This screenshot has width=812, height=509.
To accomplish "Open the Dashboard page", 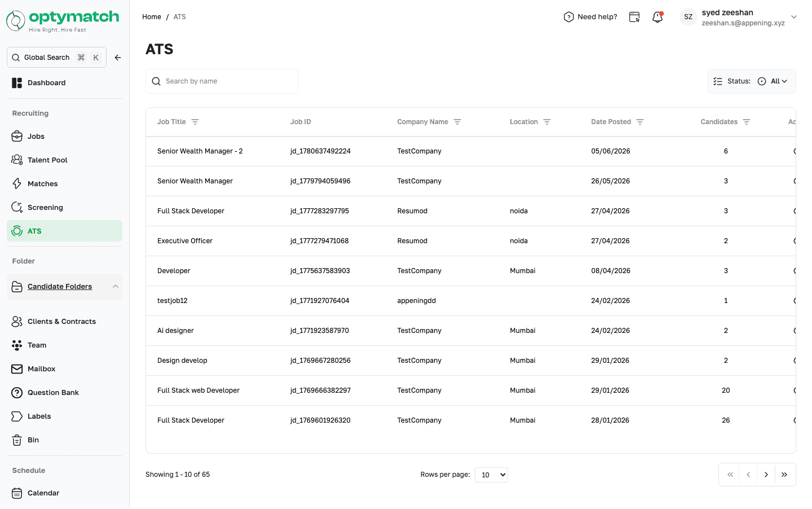I will point(64,83).
